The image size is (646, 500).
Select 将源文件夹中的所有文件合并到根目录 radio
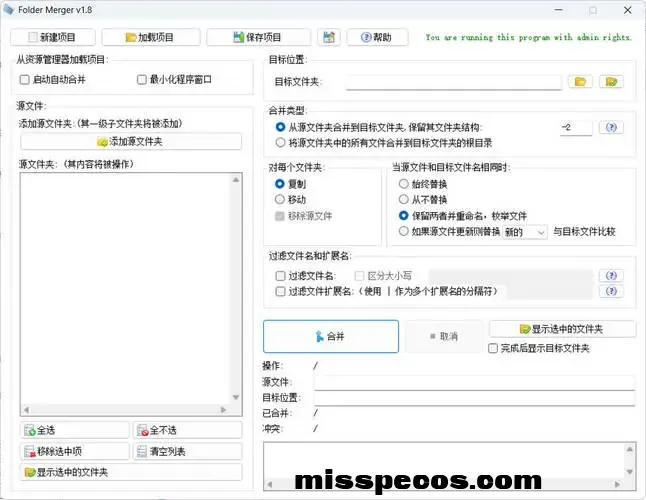pyautogui.click(x=281, y=143)
